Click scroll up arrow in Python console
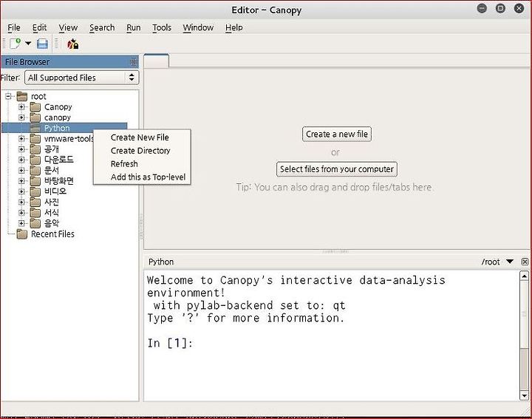 [524, 276]
